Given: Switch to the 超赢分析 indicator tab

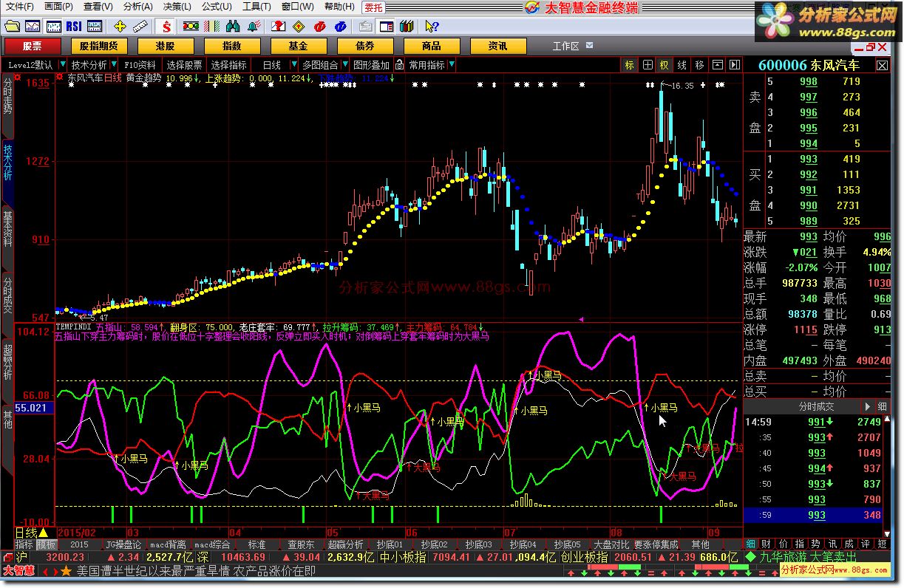Looking at the screenshot, I should coord(347,544).
